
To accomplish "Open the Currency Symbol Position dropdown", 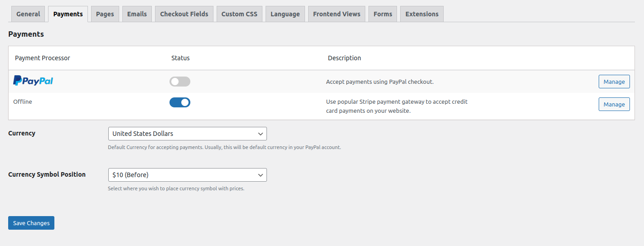I will pyautogui.click(x=187, y=175).
